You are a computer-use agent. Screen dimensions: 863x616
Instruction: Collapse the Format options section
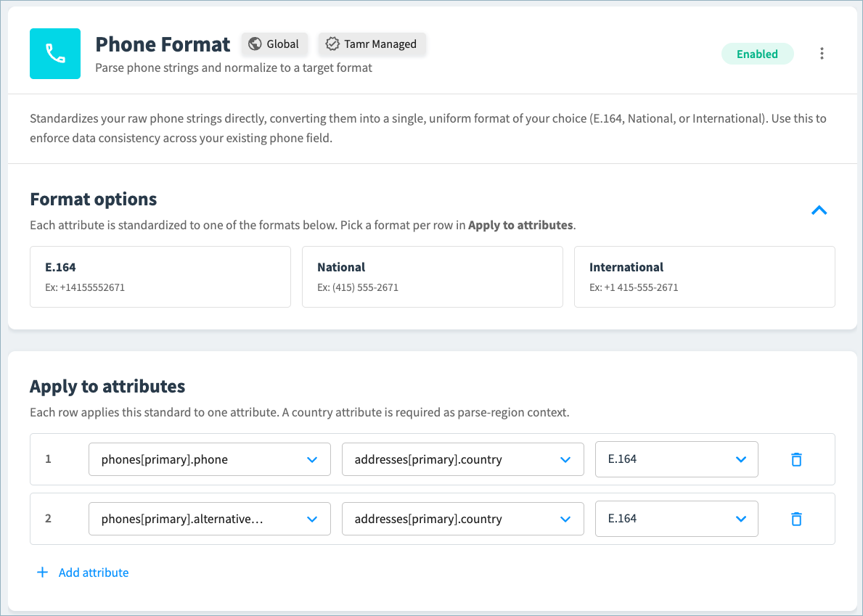(819, 210)
